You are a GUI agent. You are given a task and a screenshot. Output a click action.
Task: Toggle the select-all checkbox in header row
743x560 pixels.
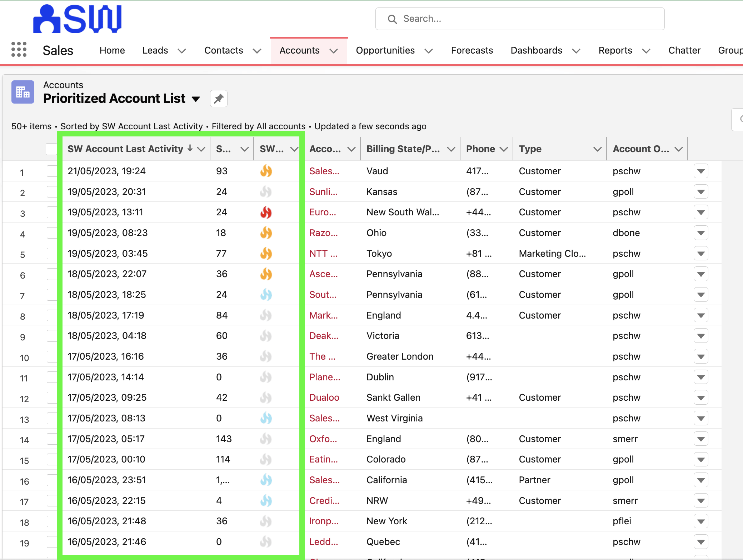pyautogui.click(x=51, y=149)
